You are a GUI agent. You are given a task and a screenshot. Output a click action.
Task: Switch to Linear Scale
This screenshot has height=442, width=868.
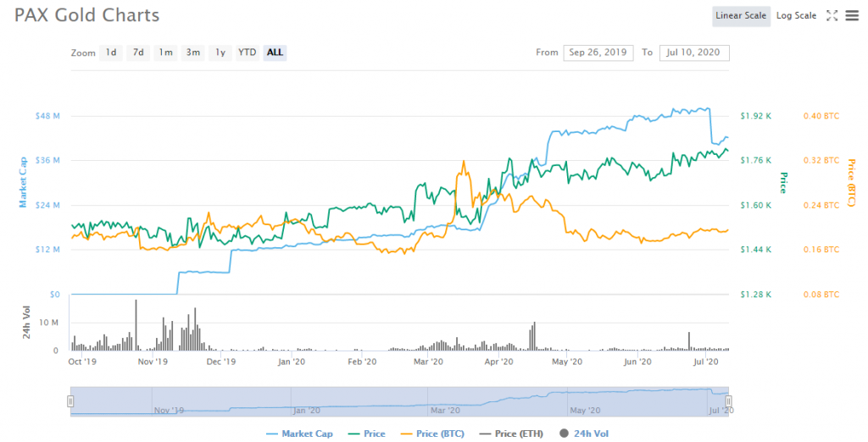[x=741, y=15]
